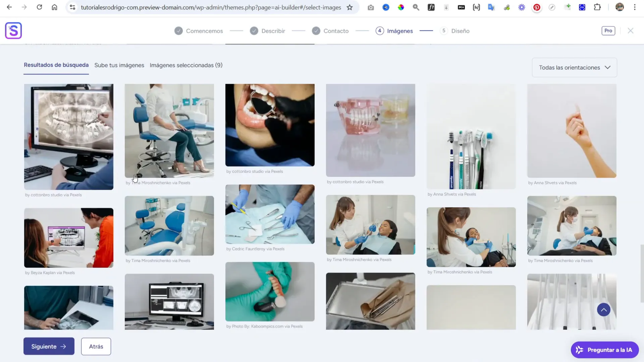Open the Todas las orientaciones dropdown
644x362 pixels.
click(574, 67)
